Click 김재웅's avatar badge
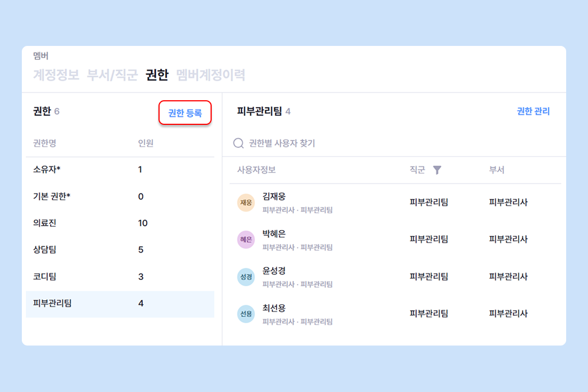 [x=246, y=202]
